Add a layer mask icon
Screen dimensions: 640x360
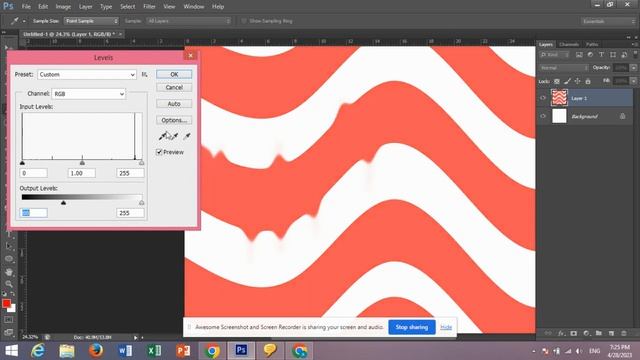[x=573, y=333]
